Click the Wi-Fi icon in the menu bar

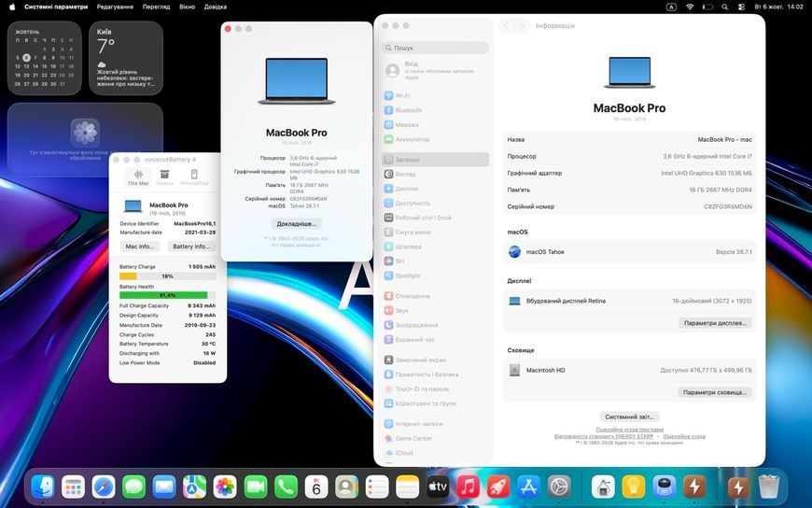click(x=690, y=7)
